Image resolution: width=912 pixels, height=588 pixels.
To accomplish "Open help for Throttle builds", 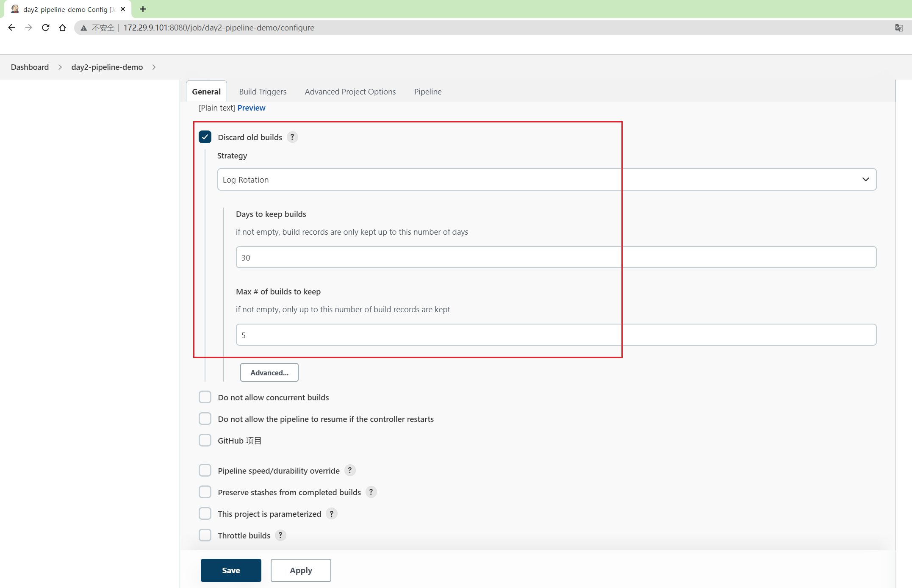I will click(280, 535).
